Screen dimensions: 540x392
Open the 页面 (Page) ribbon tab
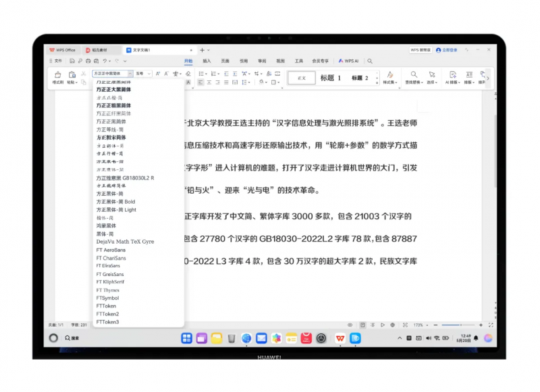click(x=225, y=61)
